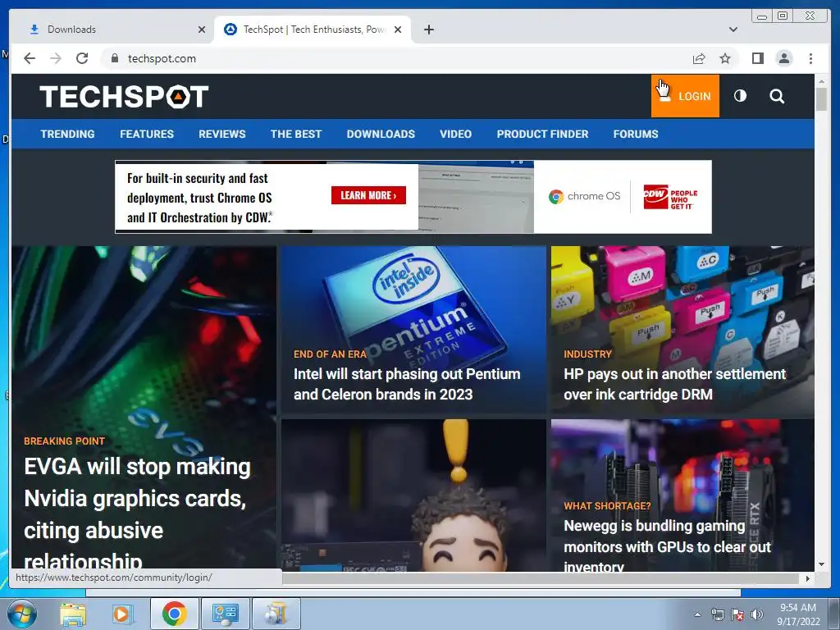
Task: Open THE BEST section
Action: coord(295,134)
